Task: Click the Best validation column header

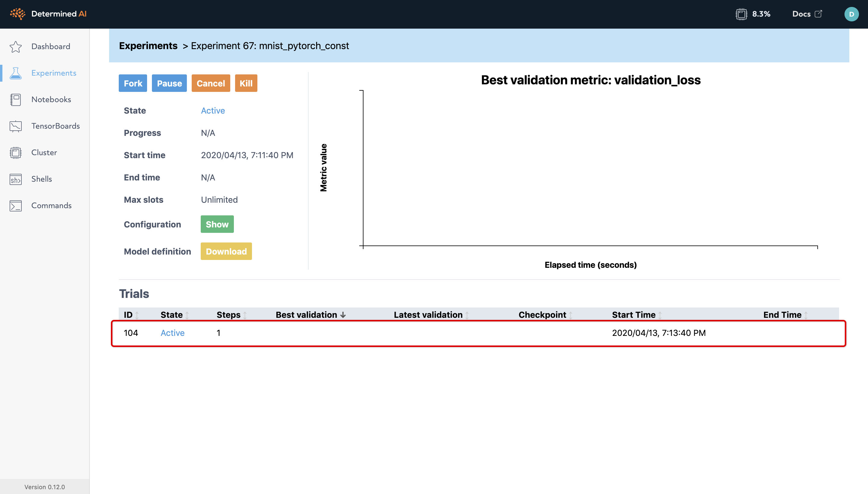Action: pyautogui.click(x=306, y=315)
